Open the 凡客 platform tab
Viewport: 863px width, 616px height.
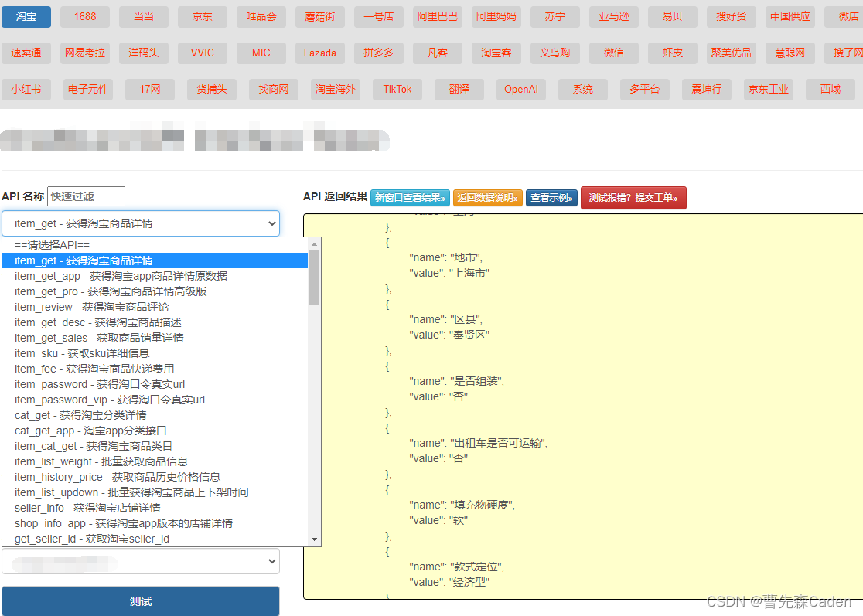437,53
